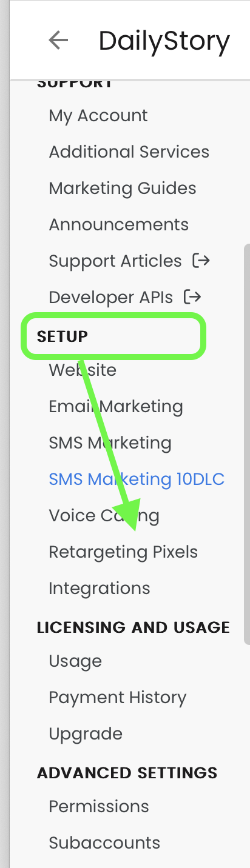250x868 pixels.
Task: Open the Support Articles link
Action: click(x=115, y=261)
